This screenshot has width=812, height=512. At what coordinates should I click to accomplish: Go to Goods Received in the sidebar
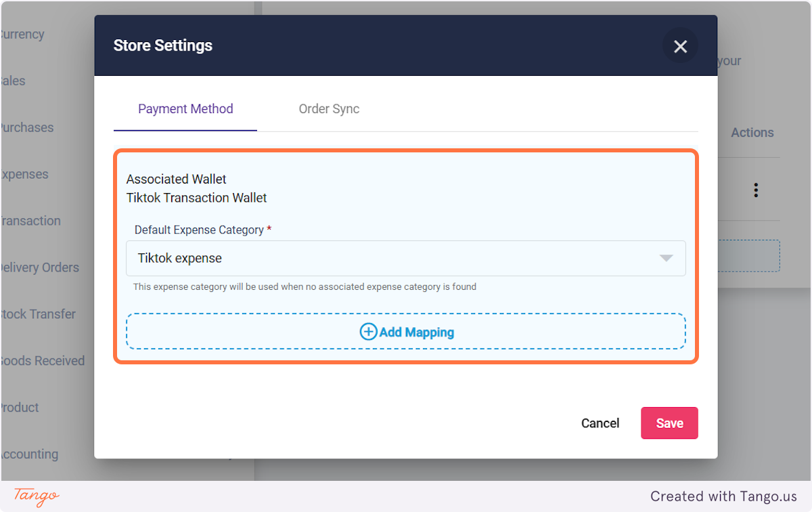coord(42,361)
